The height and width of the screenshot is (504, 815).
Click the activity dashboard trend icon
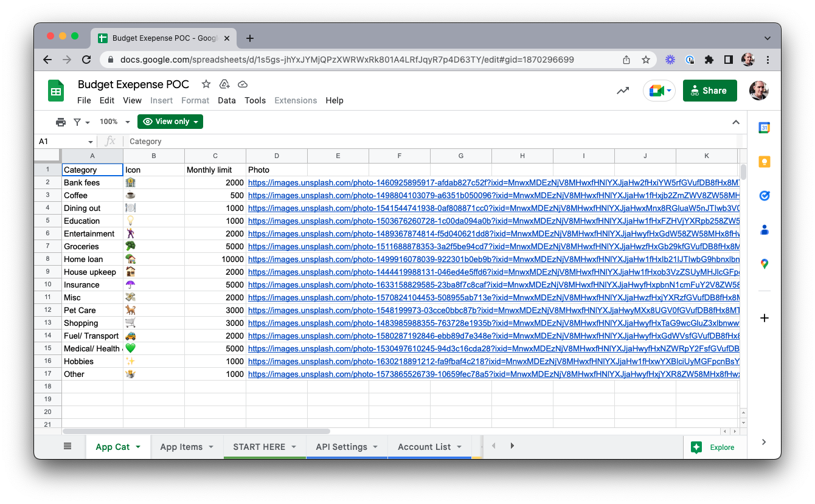(x=623, y=91)
